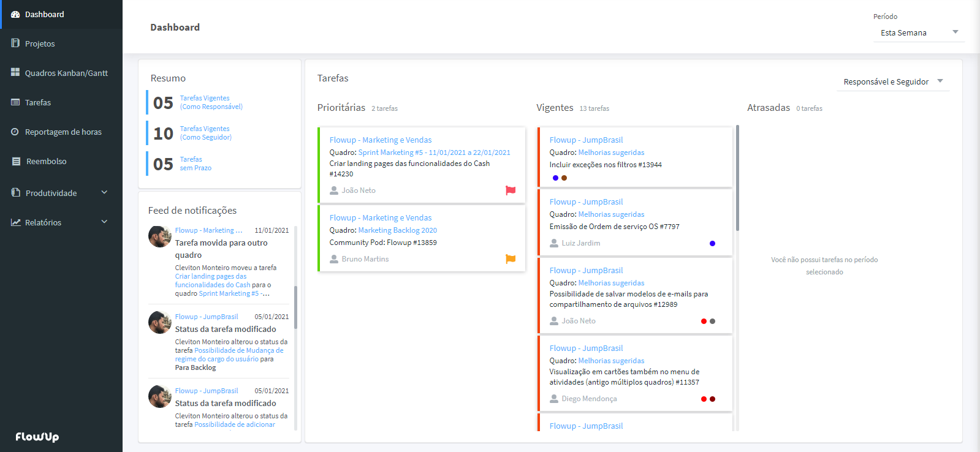
Task: Click the person icon beside Diego Mendonça
Action: [x=554, y=399]
